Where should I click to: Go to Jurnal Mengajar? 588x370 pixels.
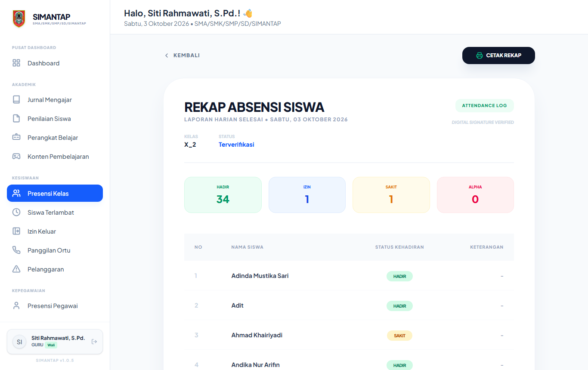pos(55,100)
